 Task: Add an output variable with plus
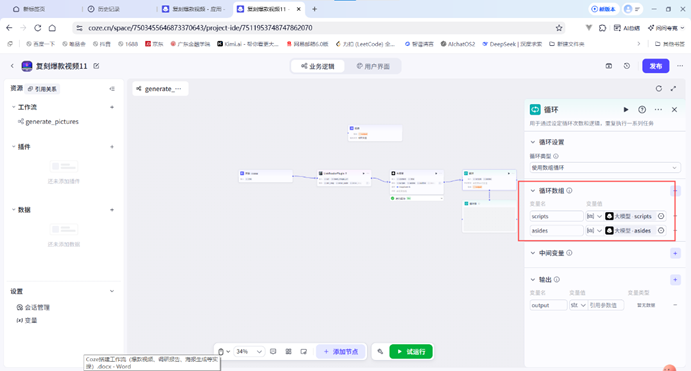pyautogui.click(x=675, y=280)
